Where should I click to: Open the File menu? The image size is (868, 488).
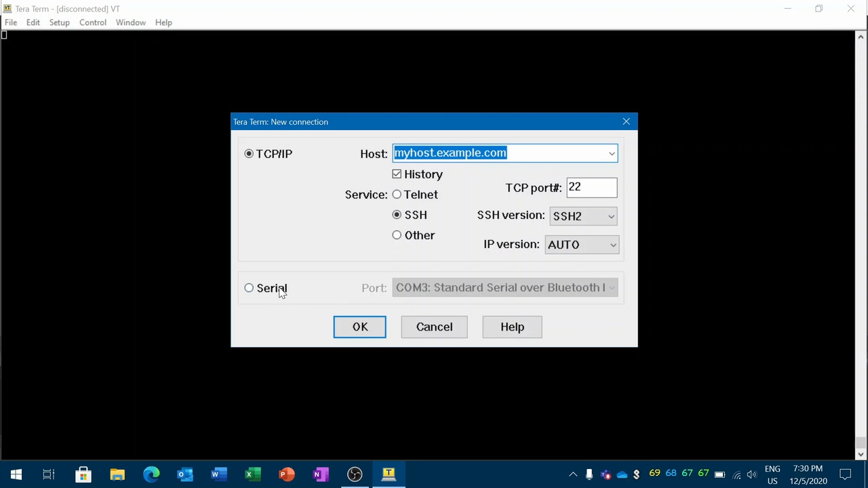(11, 22)
